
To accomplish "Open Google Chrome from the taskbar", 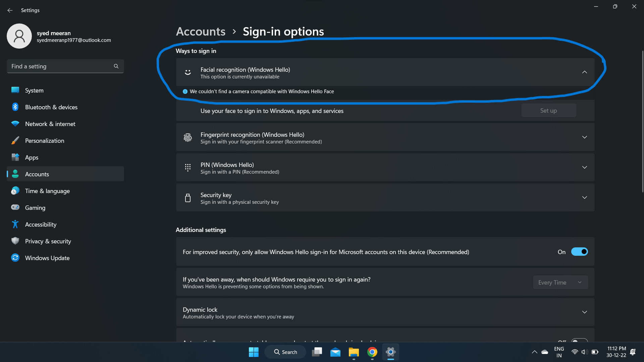I will coord(372,352).
